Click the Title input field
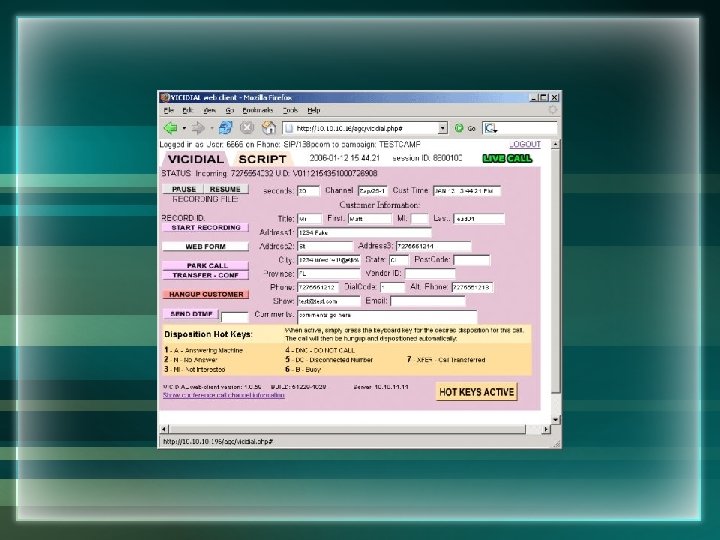The image size is (720, 540). pos(309,219)
